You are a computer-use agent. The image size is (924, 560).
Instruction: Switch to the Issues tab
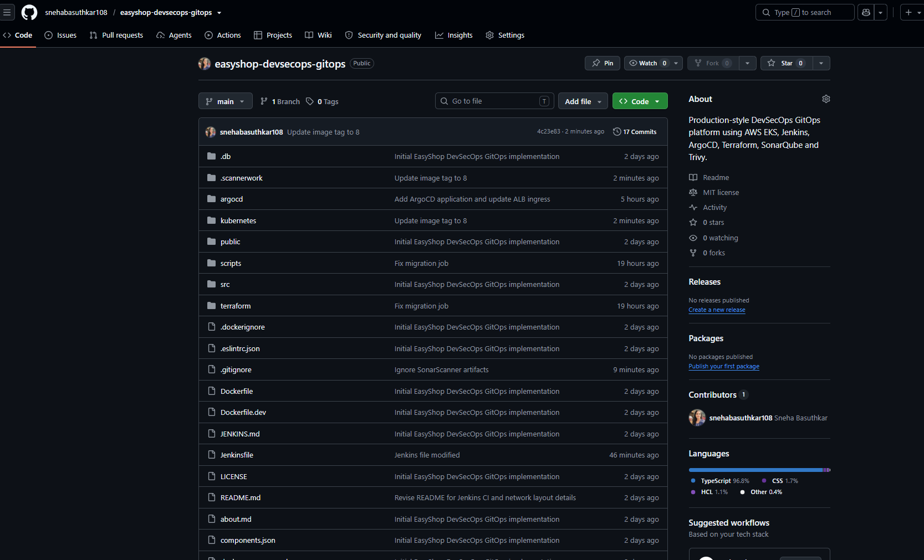pyautogui.click(x=60, y=35)
